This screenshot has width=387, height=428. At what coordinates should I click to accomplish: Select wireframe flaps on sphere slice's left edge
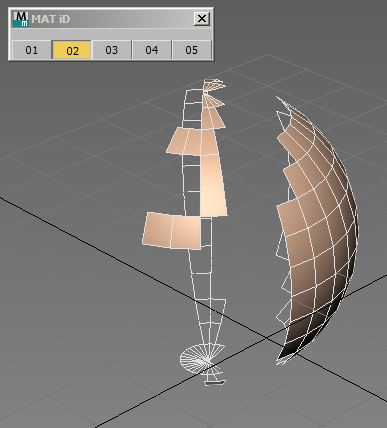[283, 283]
